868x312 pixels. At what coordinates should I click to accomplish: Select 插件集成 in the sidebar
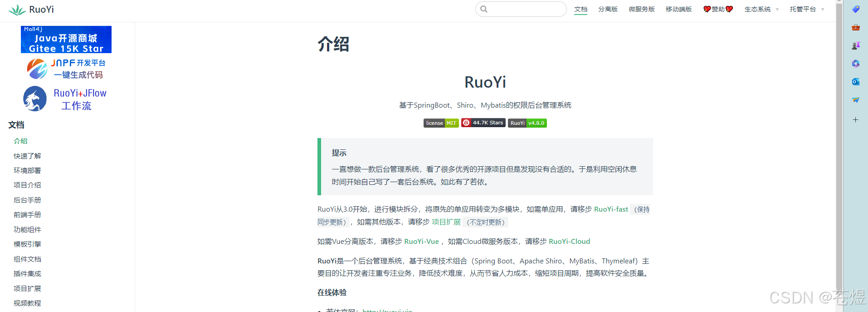(27, 273)
